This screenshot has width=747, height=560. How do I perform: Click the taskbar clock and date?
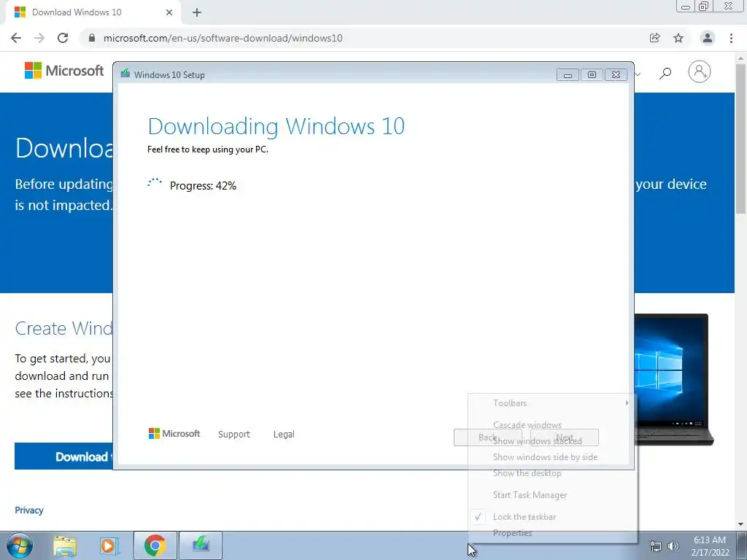tap(710, 546)
